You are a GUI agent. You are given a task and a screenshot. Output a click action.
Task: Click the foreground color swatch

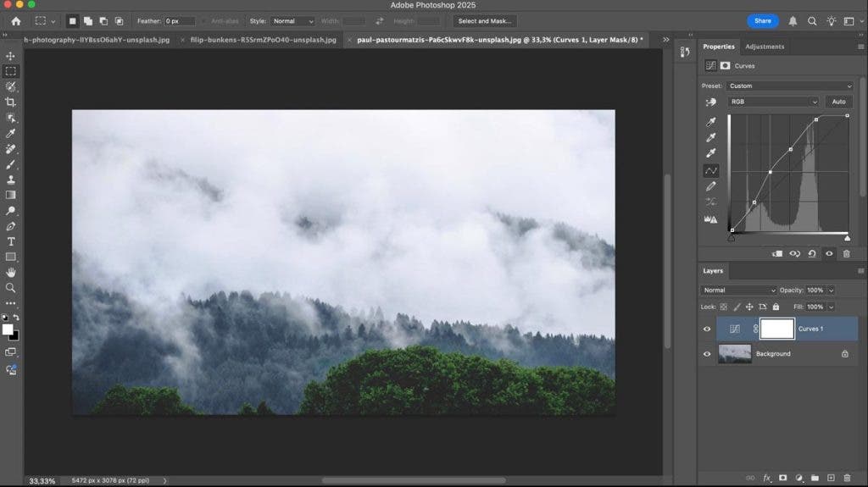point(7,329)
